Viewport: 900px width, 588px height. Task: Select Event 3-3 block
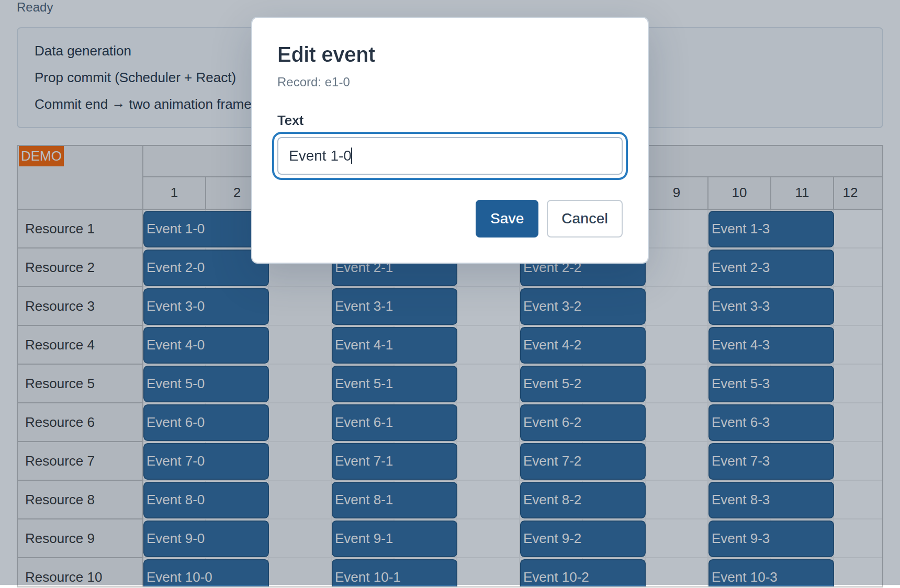[x=771, y=307]
